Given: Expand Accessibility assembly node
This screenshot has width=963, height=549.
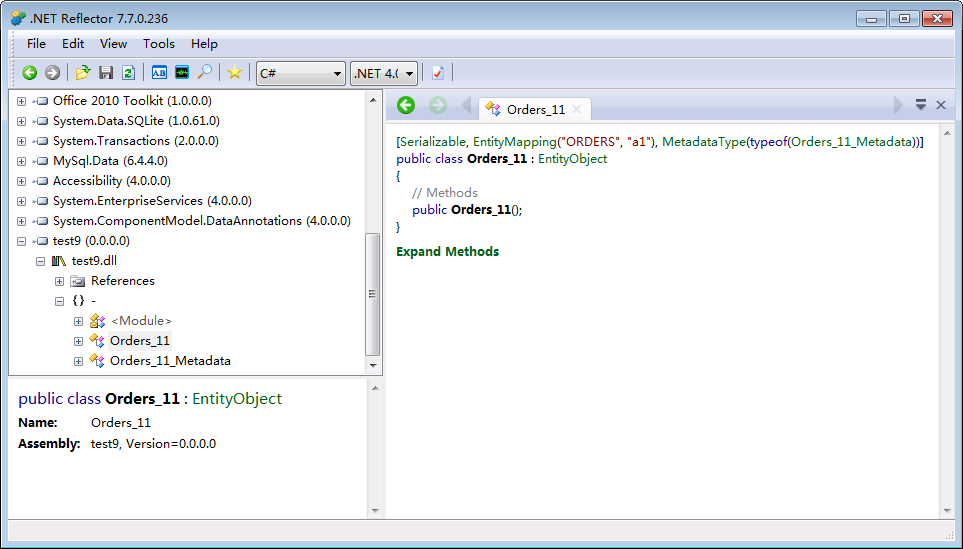Looking at the screenshot, I should [21, 181].
